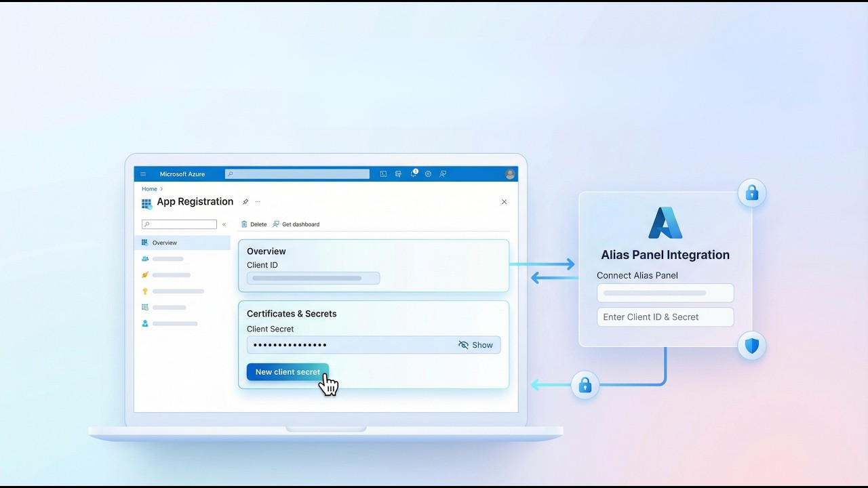Click the Enter Client ID & Secret field
The image size is (868, 488).
pyautogui.click(x=665, y=317)
